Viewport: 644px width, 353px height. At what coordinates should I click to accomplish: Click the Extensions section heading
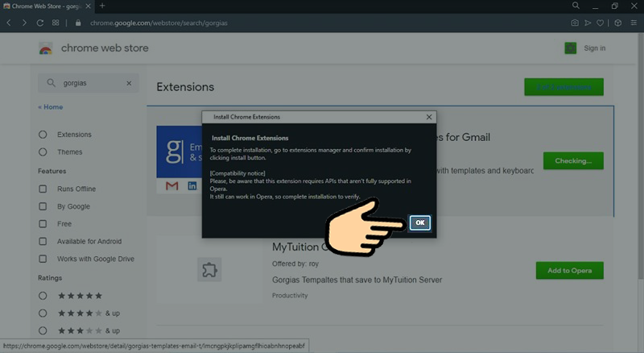tap(185, 87)
